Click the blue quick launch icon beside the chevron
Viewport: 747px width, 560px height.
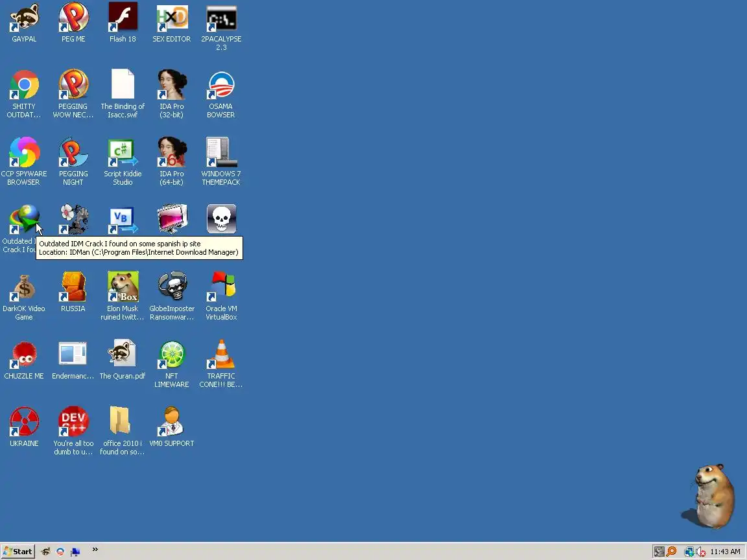pos(75,552)
